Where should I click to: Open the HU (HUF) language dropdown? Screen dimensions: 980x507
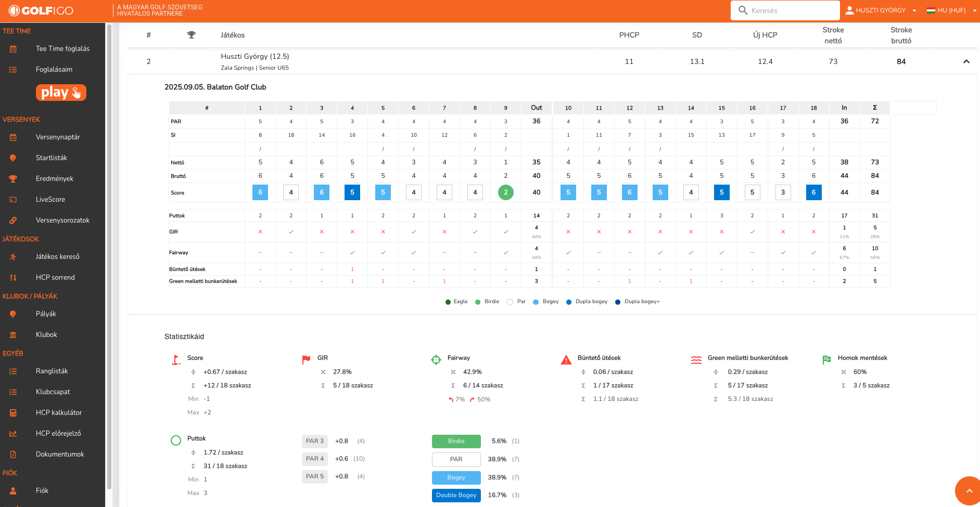(x=951, y=10)
